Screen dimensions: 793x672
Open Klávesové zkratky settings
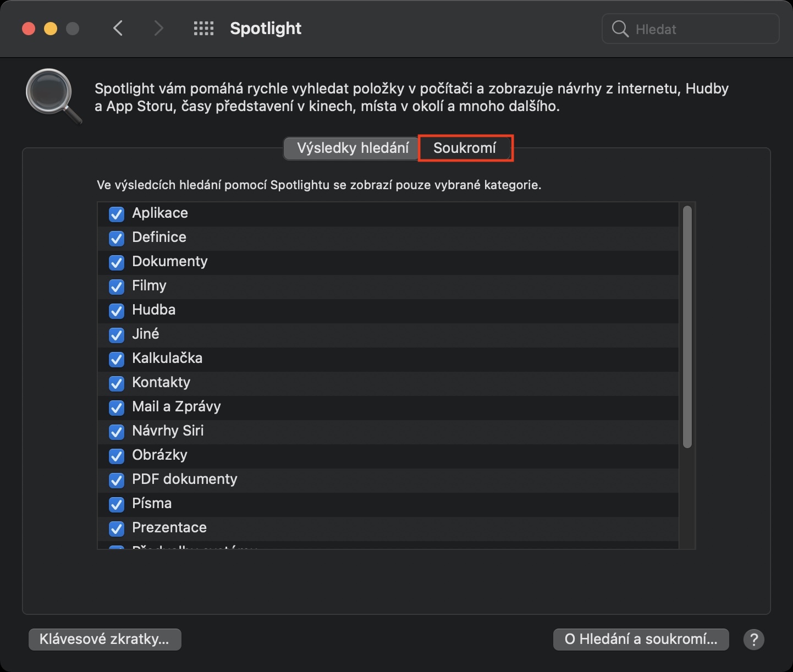tap(104, 639)
